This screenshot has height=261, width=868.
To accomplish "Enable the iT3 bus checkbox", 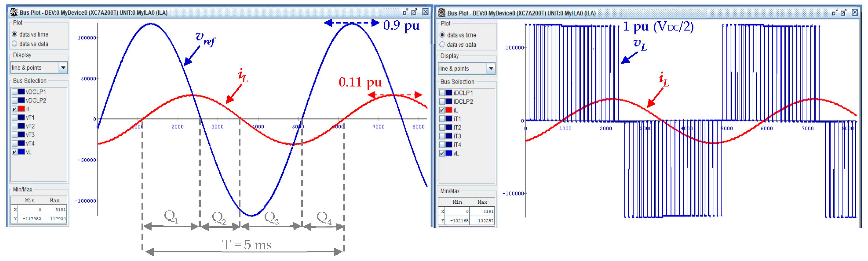I will [x=442, y=136].
